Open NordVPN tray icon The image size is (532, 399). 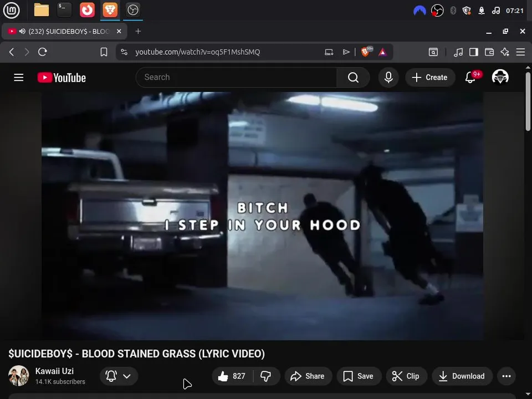coord(420,11)
